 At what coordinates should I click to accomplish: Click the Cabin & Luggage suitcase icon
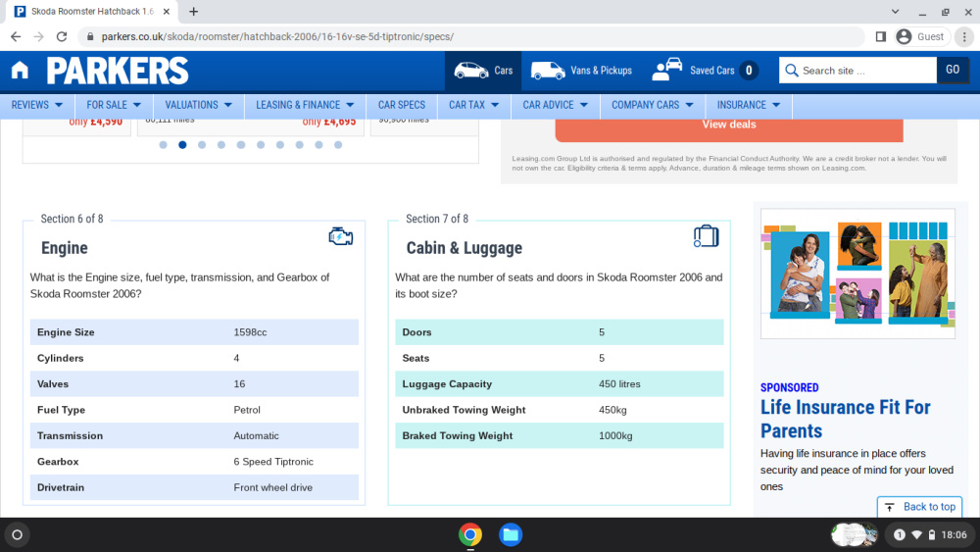pyautogui.click(x=707, y=235)
